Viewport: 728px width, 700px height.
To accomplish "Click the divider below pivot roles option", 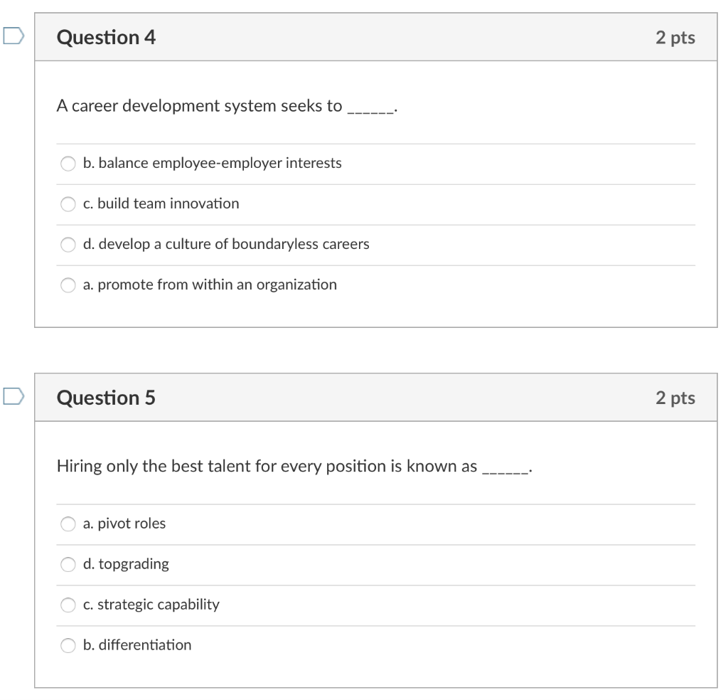I will point(377,544).
